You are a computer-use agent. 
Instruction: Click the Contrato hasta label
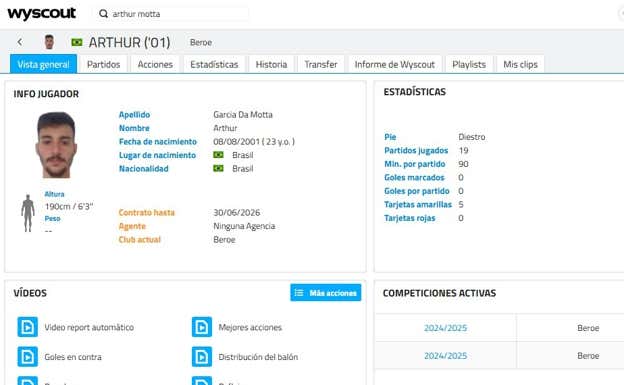point(146,213)
